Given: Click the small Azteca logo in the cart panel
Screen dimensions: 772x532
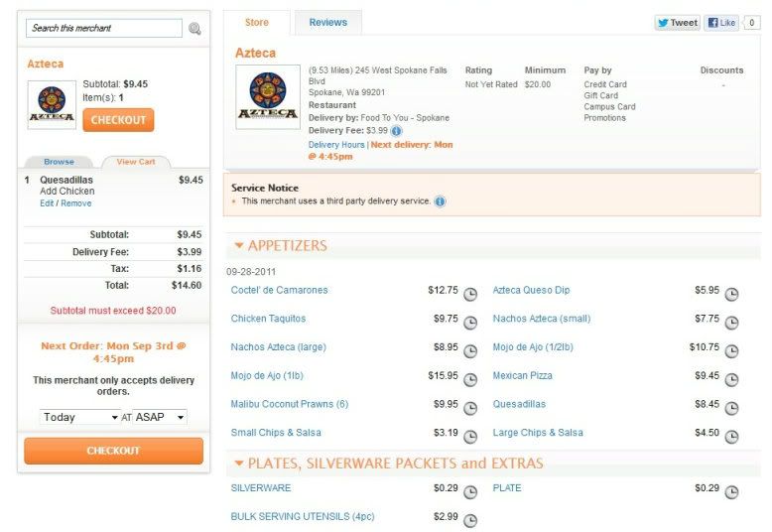Looking at the screenshot, I should tap(52, 105).
